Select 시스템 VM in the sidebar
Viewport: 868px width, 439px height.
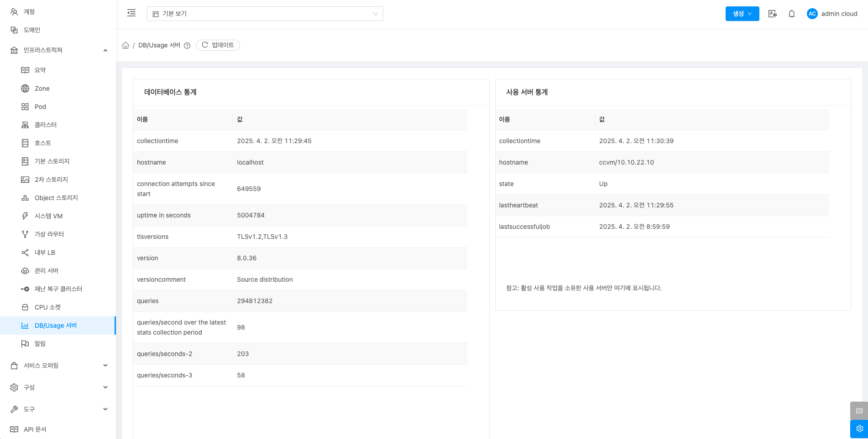[48, 216]
